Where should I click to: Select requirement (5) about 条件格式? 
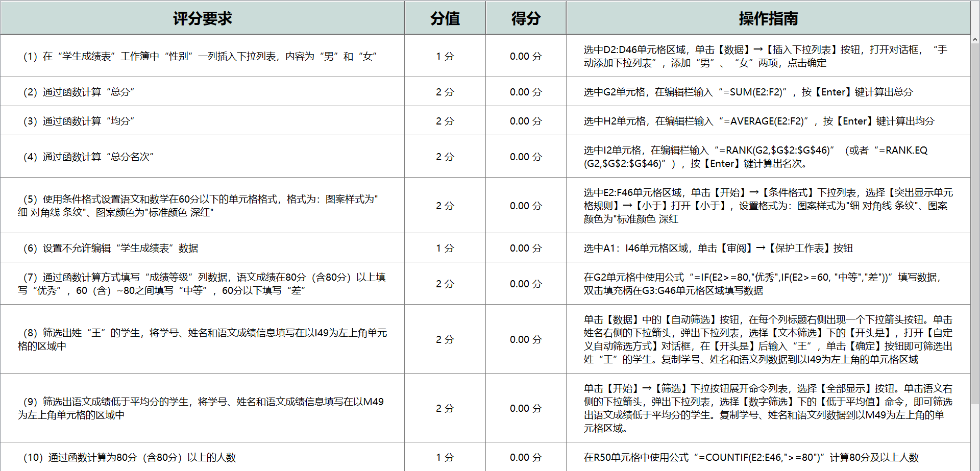(x=198, y=206)
